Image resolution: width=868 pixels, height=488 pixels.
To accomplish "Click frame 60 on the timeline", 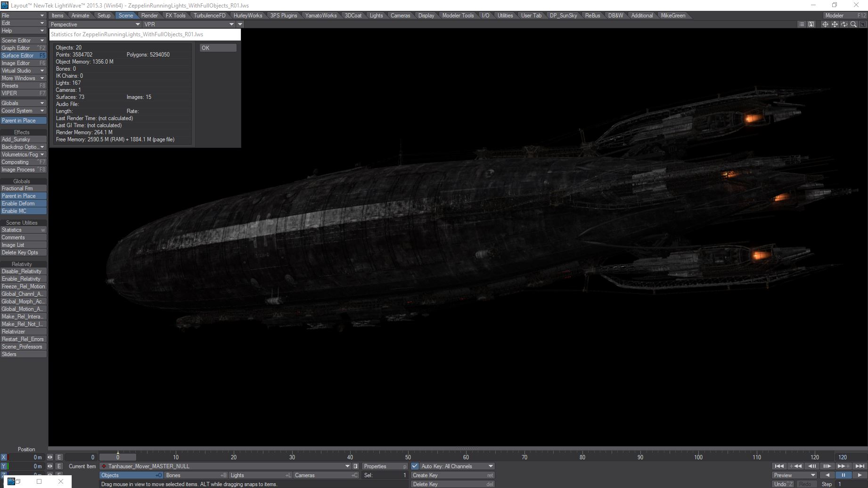I will (466, 457).
